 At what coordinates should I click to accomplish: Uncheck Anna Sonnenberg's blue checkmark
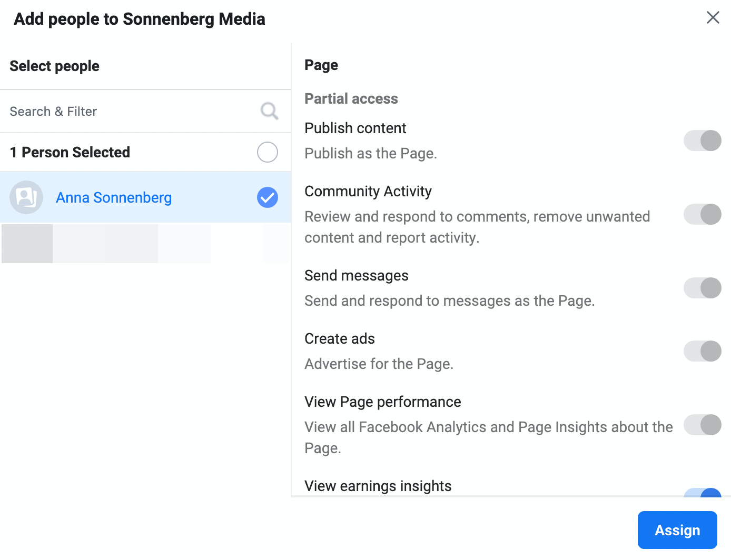pyautogui.click(x=268, y=197)
